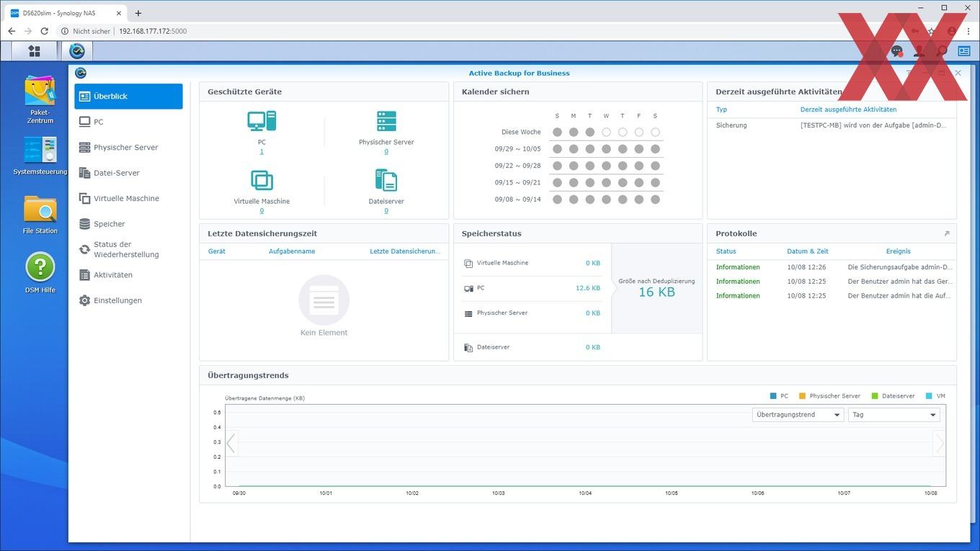This screenshot has width=980, height=551.
Task: Click the PC device icon in Geschützte Geräte
Action: pos(262,121)
